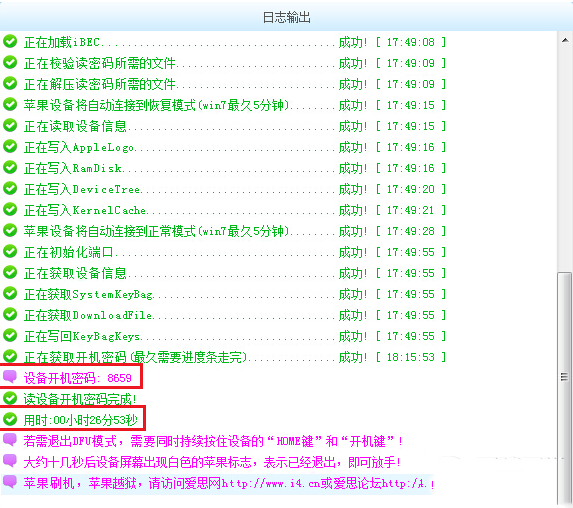The image size is (573, 508).
Task: Select the 若需退出DFU模式 instruction line
Action: point(213,441)
